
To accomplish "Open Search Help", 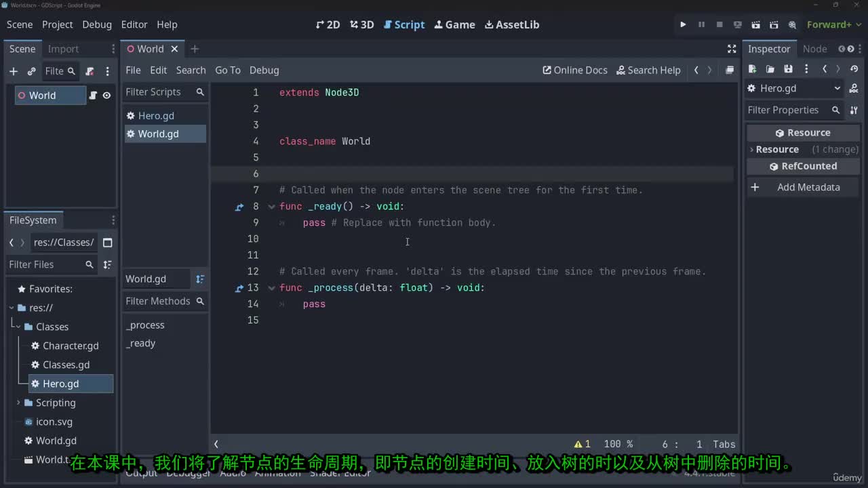I will pos(648,70).
